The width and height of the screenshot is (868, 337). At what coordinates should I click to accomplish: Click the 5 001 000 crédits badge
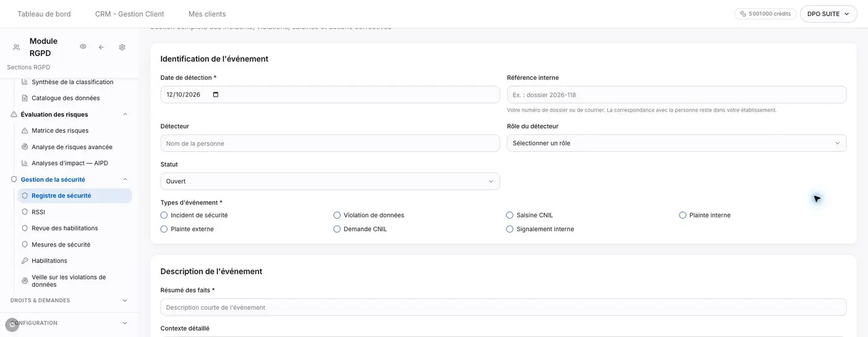(x=766, y=14)
